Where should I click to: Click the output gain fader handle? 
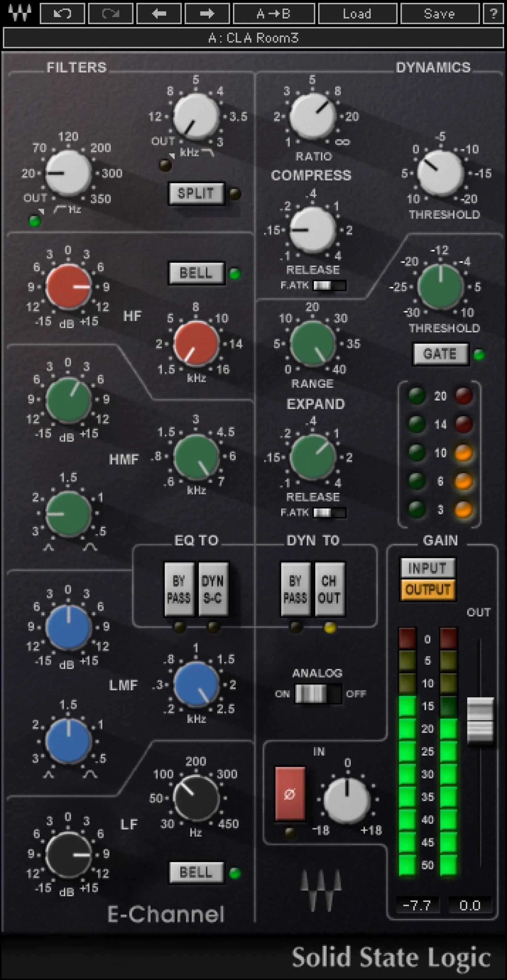pyautogui.click(x=480, y=720)
